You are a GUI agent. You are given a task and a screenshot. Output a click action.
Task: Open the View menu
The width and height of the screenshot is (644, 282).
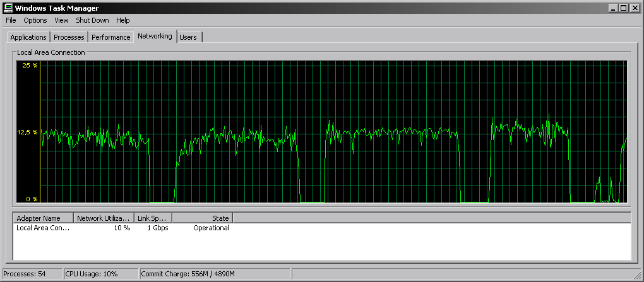[x=62, y=20]
